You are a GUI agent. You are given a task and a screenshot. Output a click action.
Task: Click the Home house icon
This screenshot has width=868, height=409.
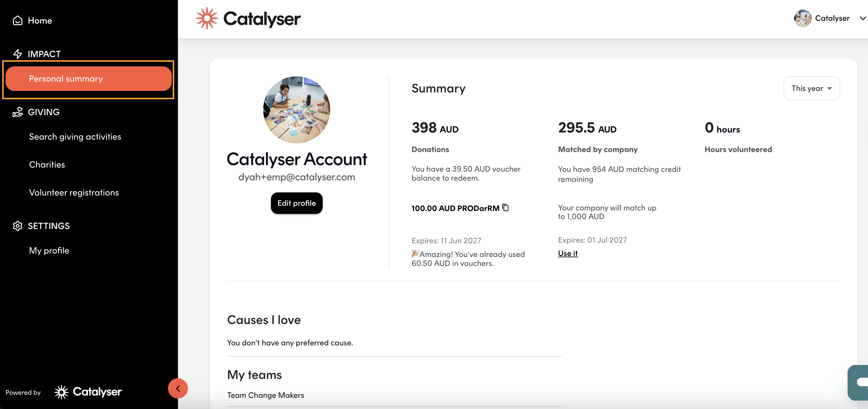(x=18, y=20)
